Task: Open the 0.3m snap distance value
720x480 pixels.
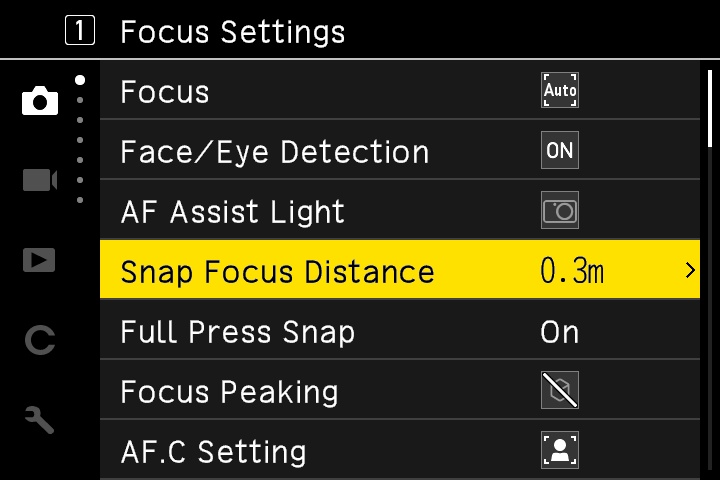Action: (x=572, y=271)
